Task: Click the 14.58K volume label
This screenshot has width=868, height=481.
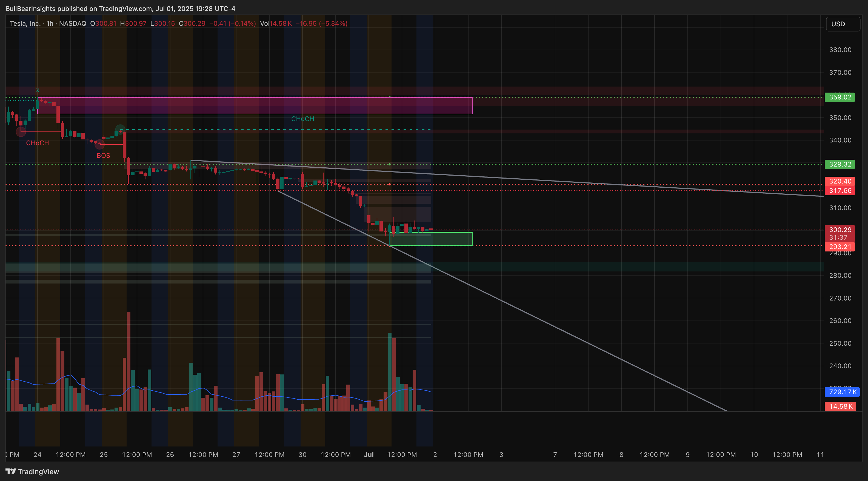Action: [840, 406]
